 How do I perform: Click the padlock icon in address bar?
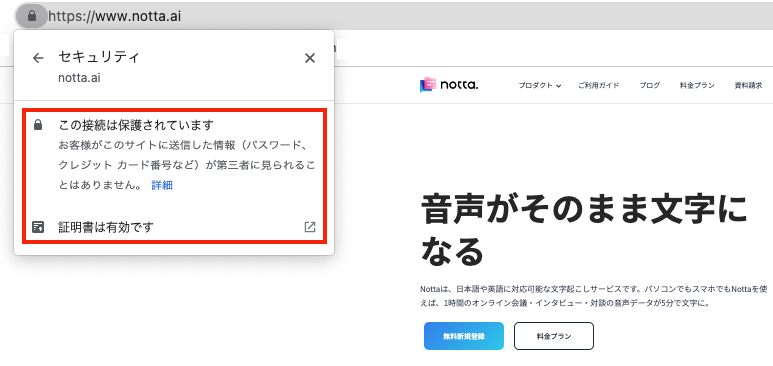click(x=32, y=16)
